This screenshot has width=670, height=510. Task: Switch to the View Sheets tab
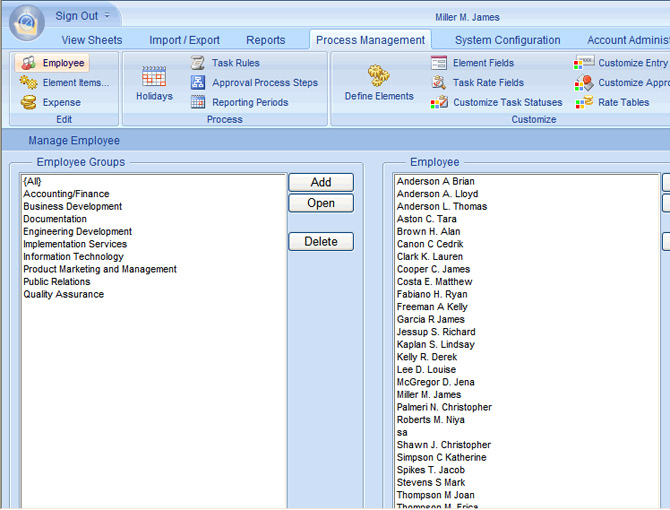pyautogui.click(x=92, y=40)
